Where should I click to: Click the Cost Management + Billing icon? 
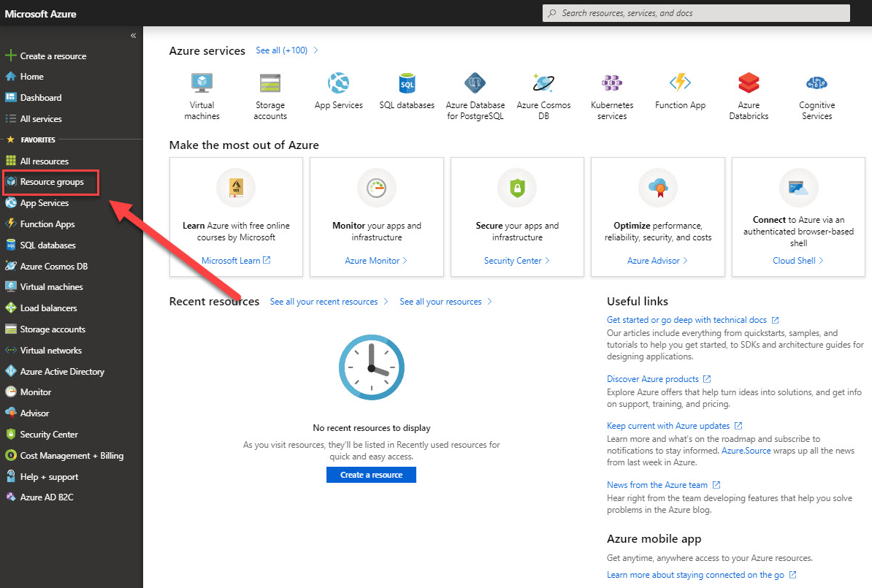[10, 455]
